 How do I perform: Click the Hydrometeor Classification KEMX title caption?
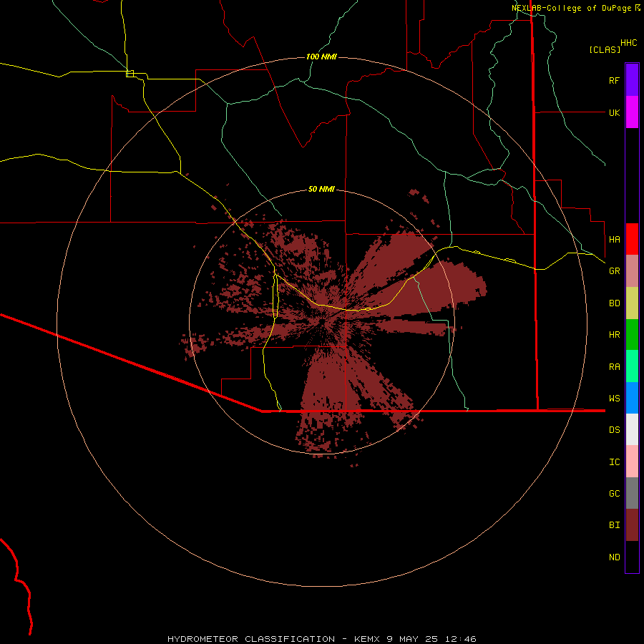coord(321,639)
